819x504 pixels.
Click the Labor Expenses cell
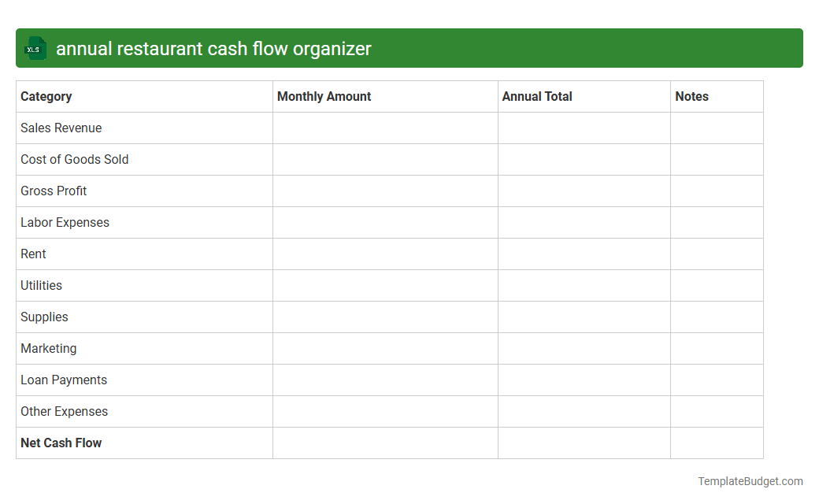click(x=65, y=222)
